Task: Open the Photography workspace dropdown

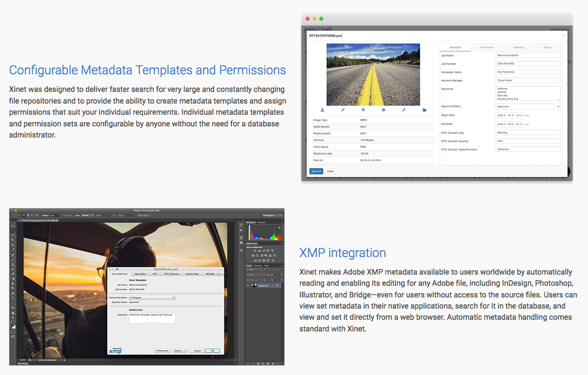Action: point(272,215)
